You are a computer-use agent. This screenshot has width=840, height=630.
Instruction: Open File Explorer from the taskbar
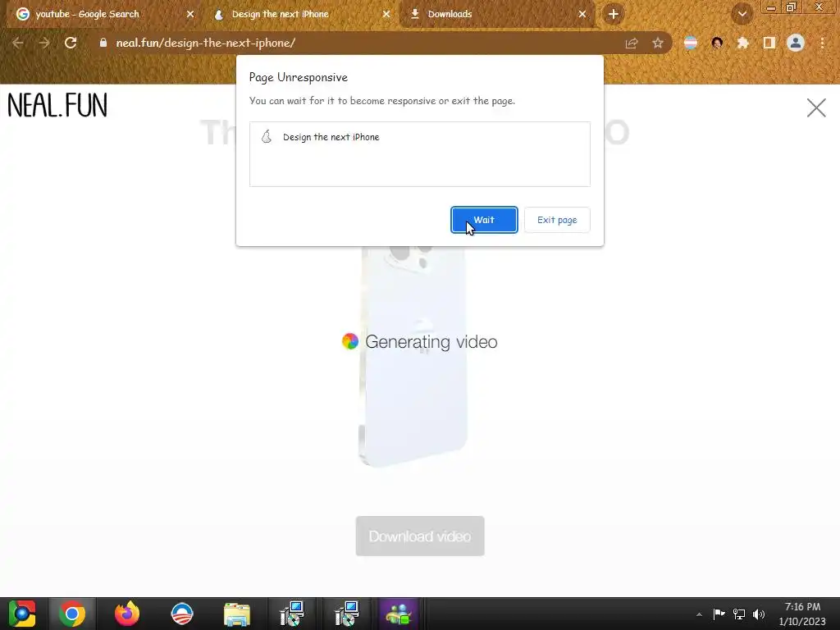237,614
